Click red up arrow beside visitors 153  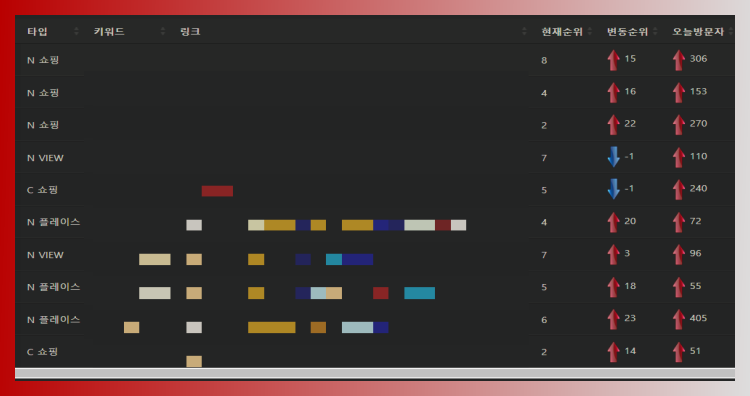point(678,92)
